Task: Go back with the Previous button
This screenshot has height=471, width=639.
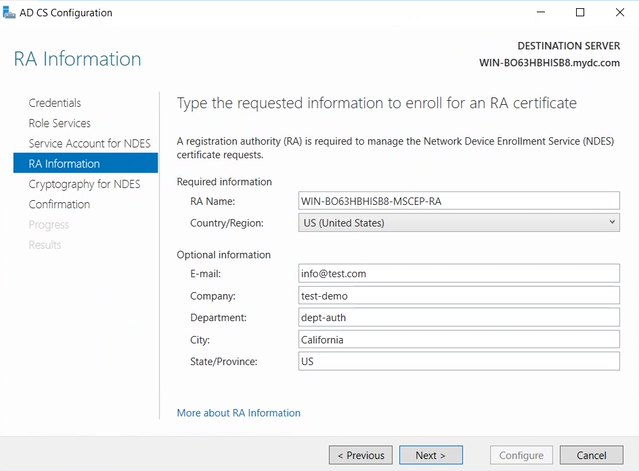Action: [x=361, y=455]
